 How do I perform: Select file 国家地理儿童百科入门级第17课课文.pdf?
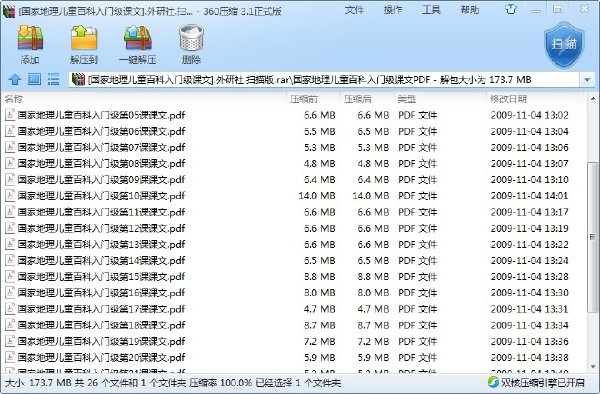point(101,309)
